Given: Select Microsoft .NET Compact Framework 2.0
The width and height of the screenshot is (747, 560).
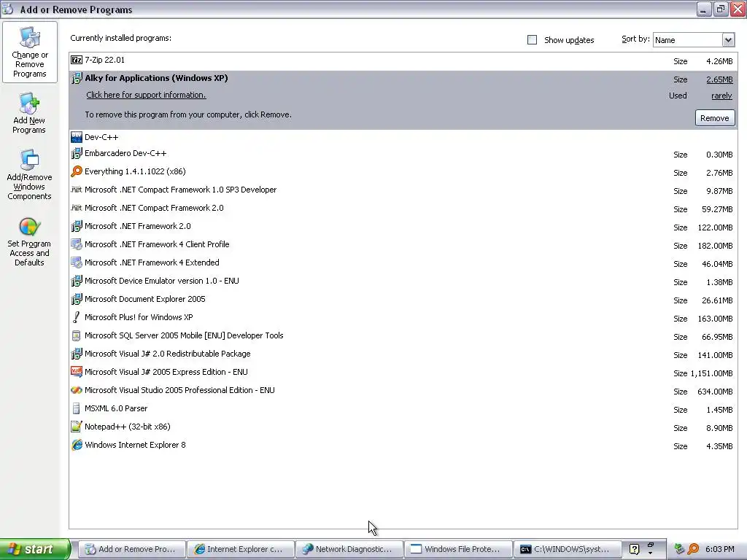Looking at the screenshot, I should click(403, 209).
